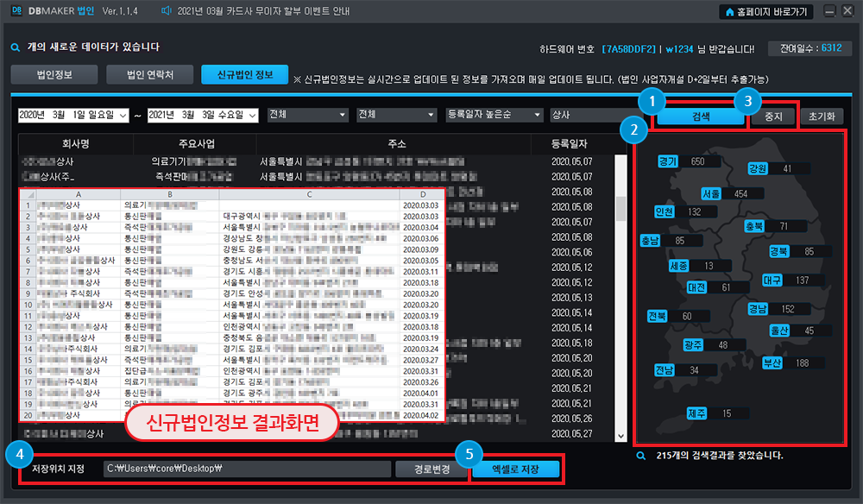Open the end date picker 2021년 3월 3일
This screenshot has height=504, width=863.
pyautogui.click(x=203, y=115)
